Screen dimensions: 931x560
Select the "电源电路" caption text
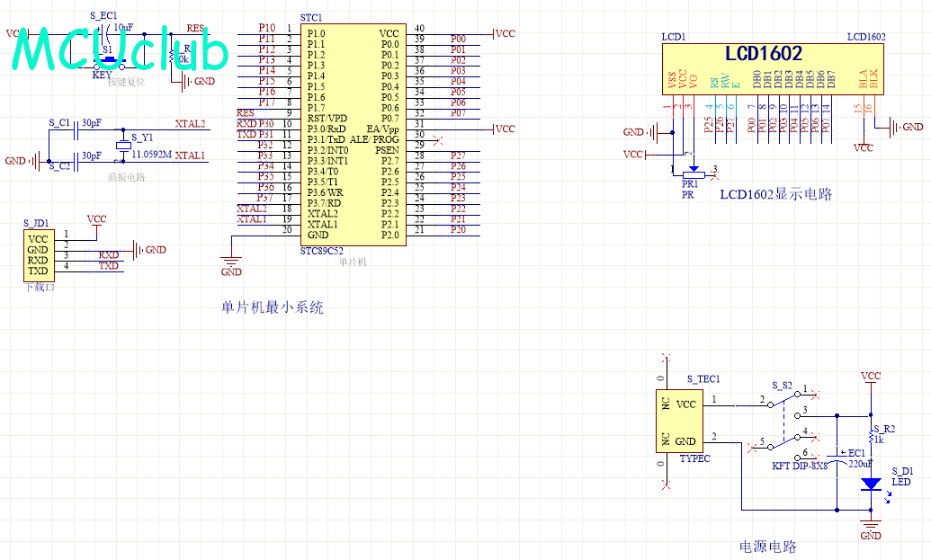(x=767, y=547)
